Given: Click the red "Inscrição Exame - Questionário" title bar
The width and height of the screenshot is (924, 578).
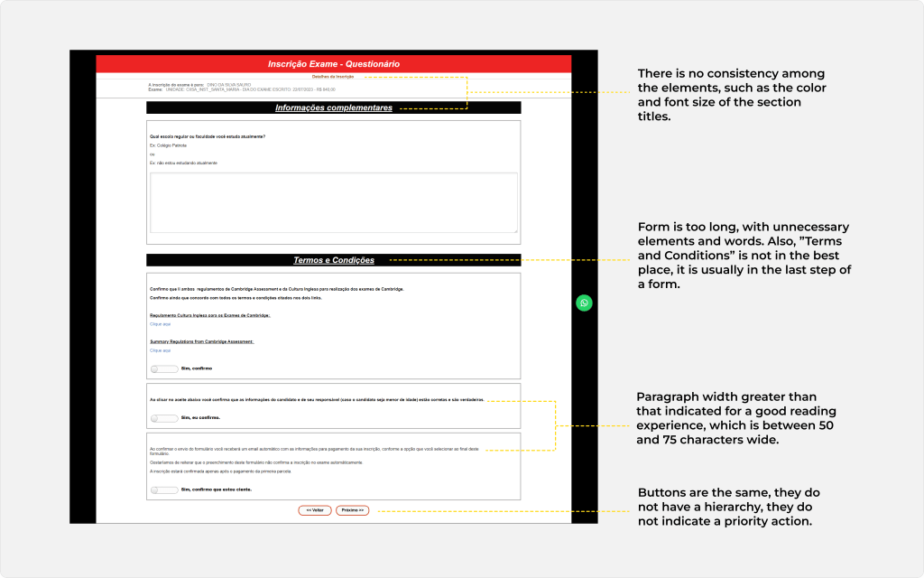Looking at the screenshot, I should click(333, 64).
